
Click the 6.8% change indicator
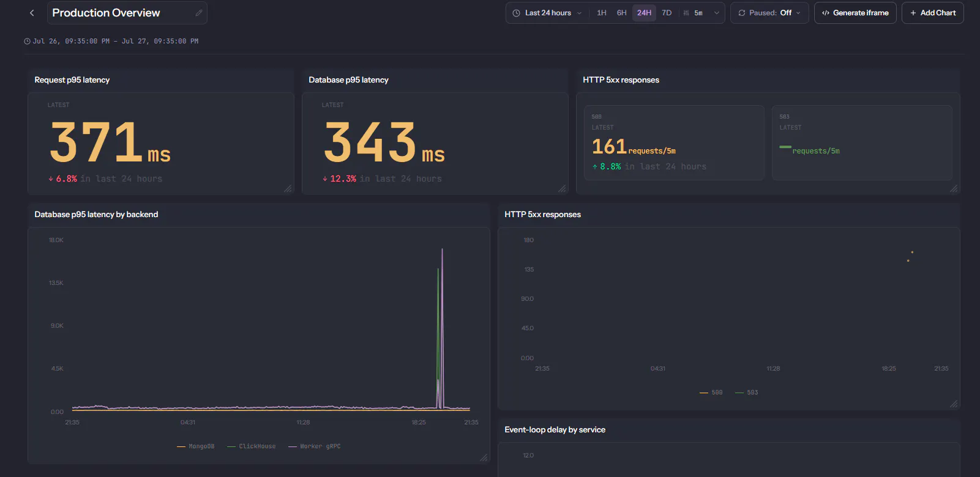click(63, 179)
